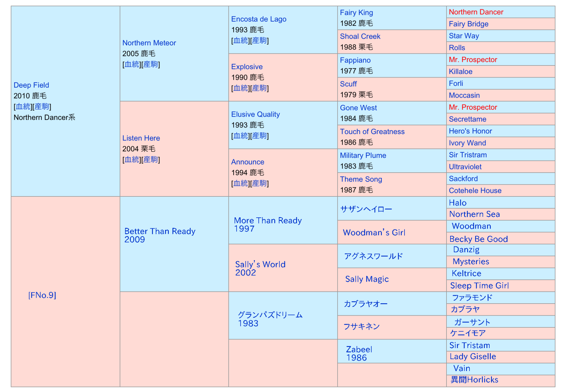Viewport: 575px width, 392px height.
Task: Select Encosta de Lago link
Action: [258, 19]
